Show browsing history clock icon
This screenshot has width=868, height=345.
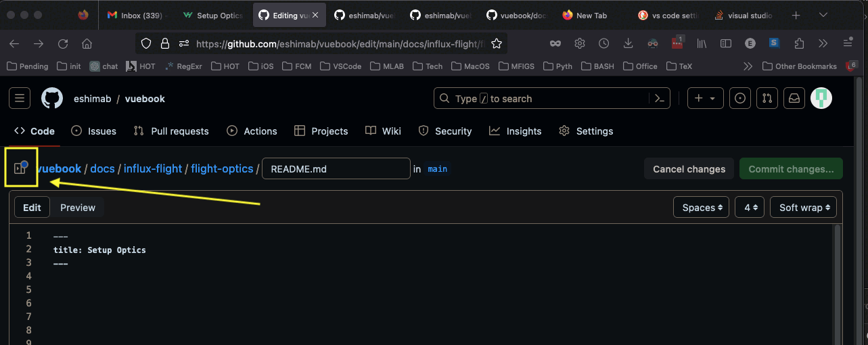click(604, 43)
